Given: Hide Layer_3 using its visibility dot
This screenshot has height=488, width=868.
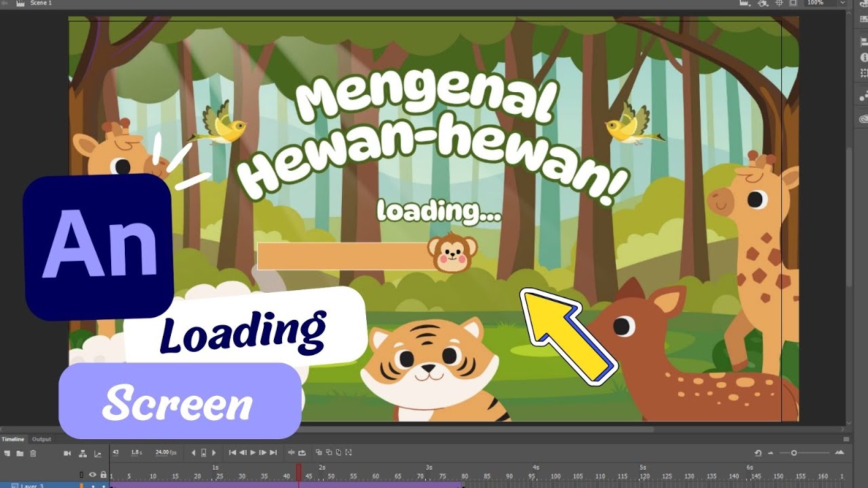Looking at the screenshot, I should point(93,486).
